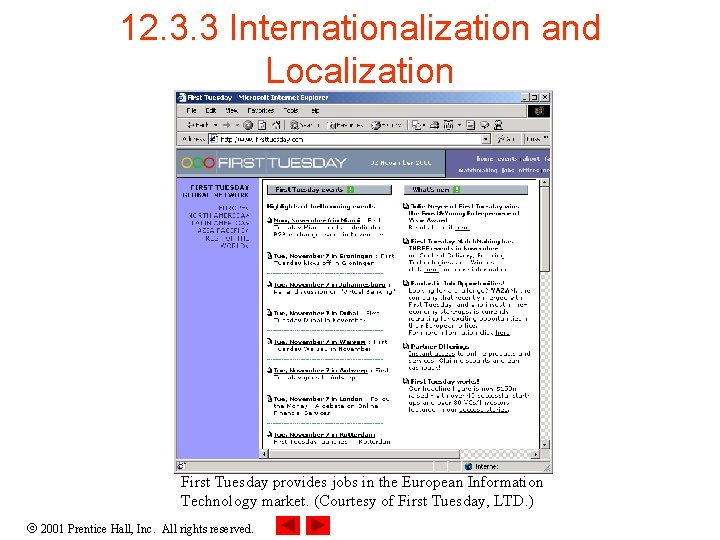Click the Tue, November 7 in Rotterdam link
Screen dimensions: 720x540
(324, 434)
